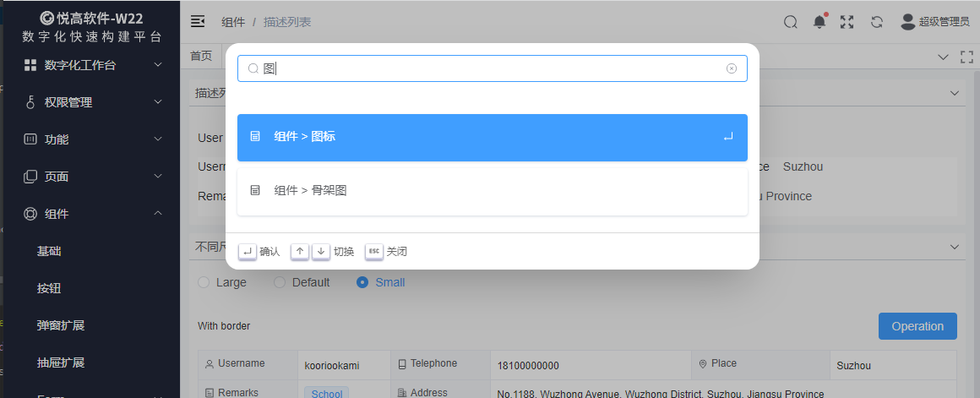Click the refresh icon in the header
Viewport: 980px width, 398px height.
[877, 22]
